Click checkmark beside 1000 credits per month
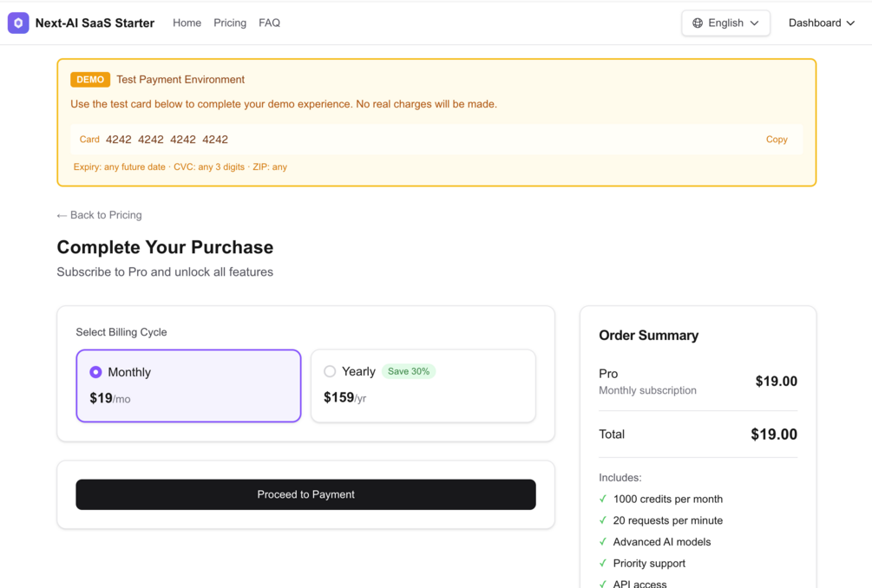The width and height of the screenshot is (872, 588). (x=603, y=499)
